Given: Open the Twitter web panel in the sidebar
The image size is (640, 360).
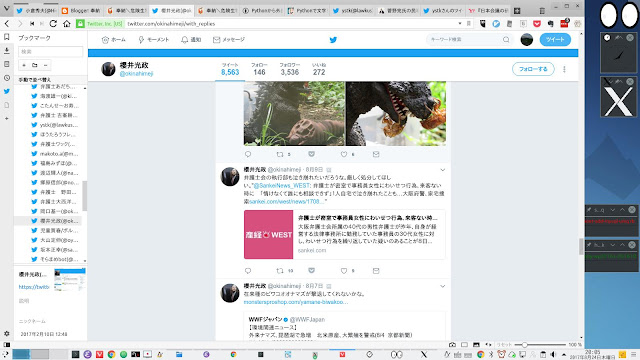Looking at the screenshot, I should (7, 91).
